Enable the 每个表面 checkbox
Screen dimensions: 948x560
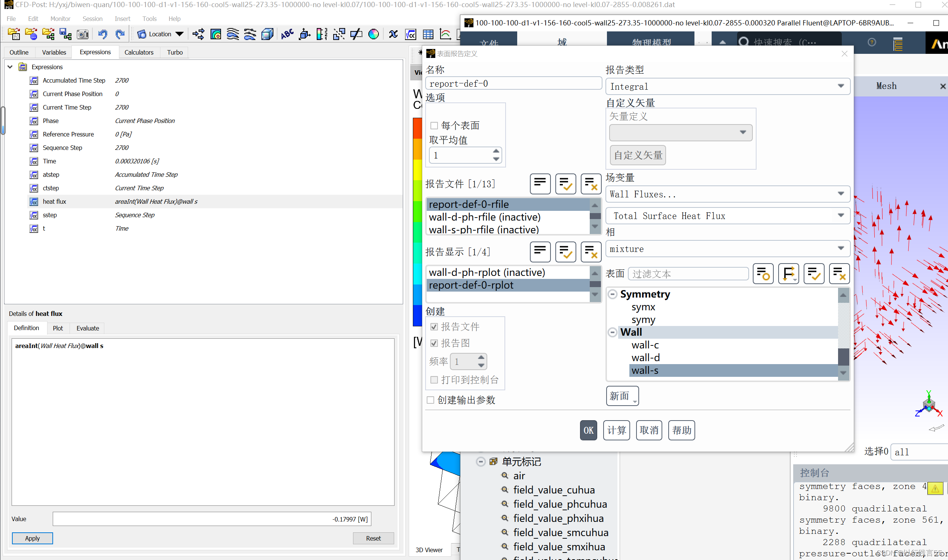[x=434, y=125]
